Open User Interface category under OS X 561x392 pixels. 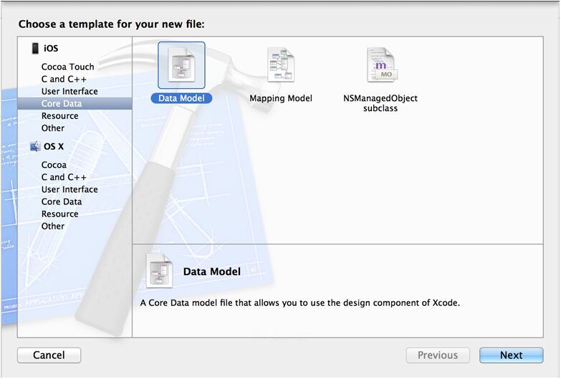(69, 189)
